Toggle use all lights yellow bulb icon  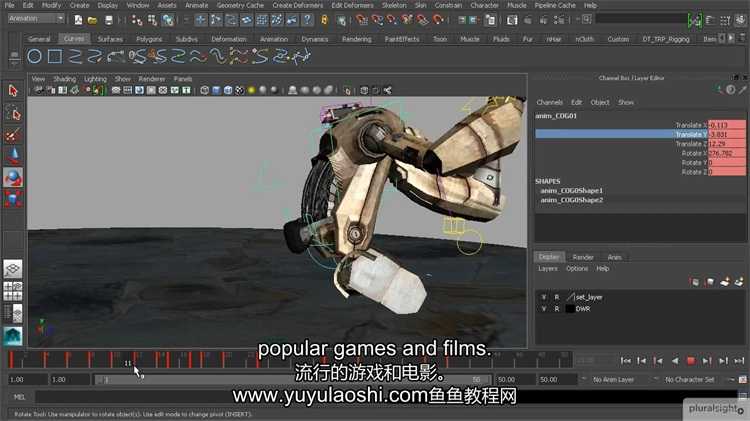tap(251, 90)
